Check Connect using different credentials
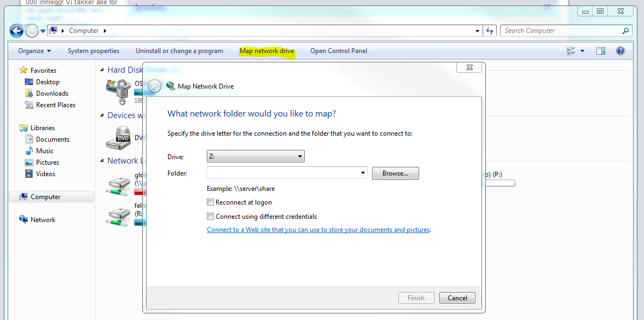Screen dimensions: 644x320 click(210, 216)
